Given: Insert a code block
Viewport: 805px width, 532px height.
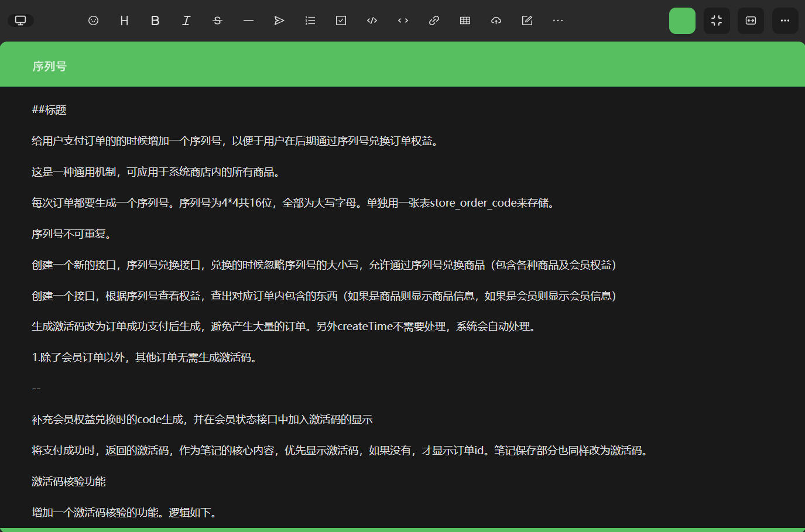Looking at the screenshot, I should click(371, 20).
